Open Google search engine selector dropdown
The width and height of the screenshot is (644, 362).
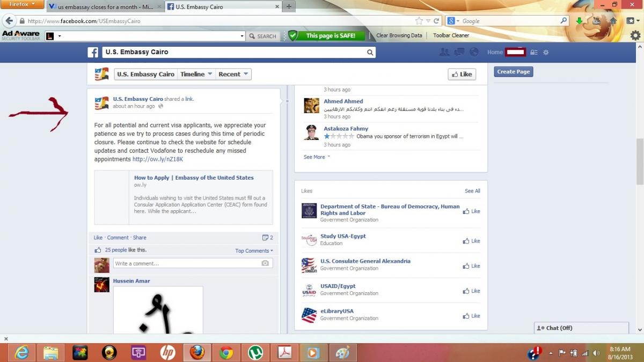[454, 21]
